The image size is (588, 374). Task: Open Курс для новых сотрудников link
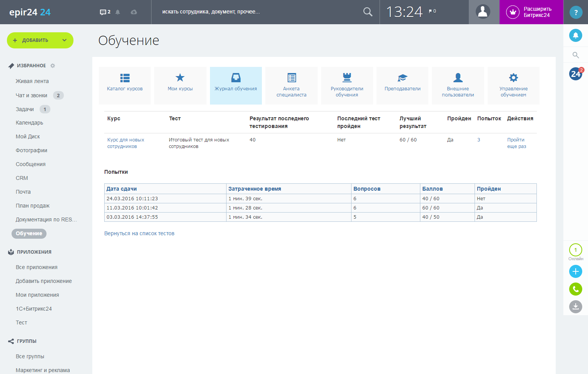126,143
